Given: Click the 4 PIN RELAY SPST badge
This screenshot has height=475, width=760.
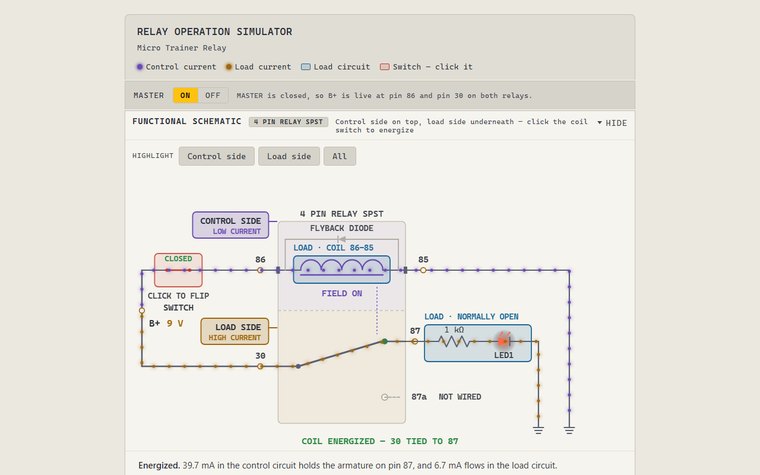Looking at the screenshot, I should [x=288, y=122].
